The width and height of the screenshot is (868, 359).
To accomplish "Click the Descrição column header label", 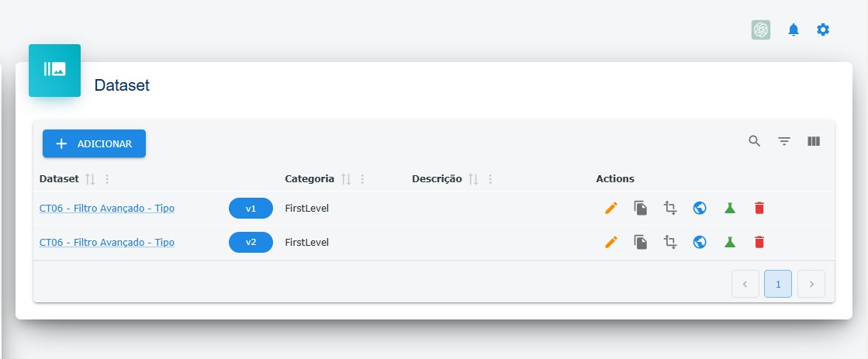I will (x=437, y=178).
